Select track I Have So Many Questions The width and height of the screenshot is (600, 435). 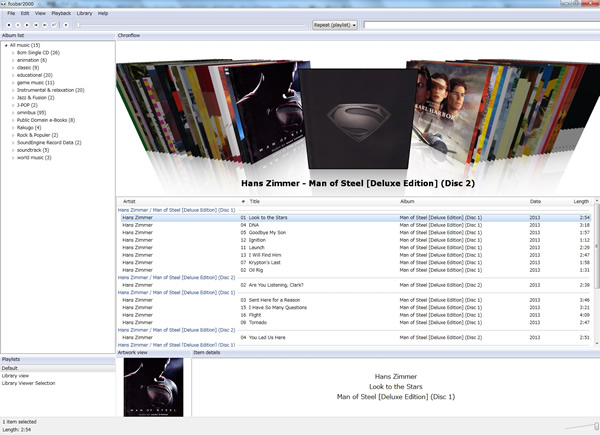356,308
